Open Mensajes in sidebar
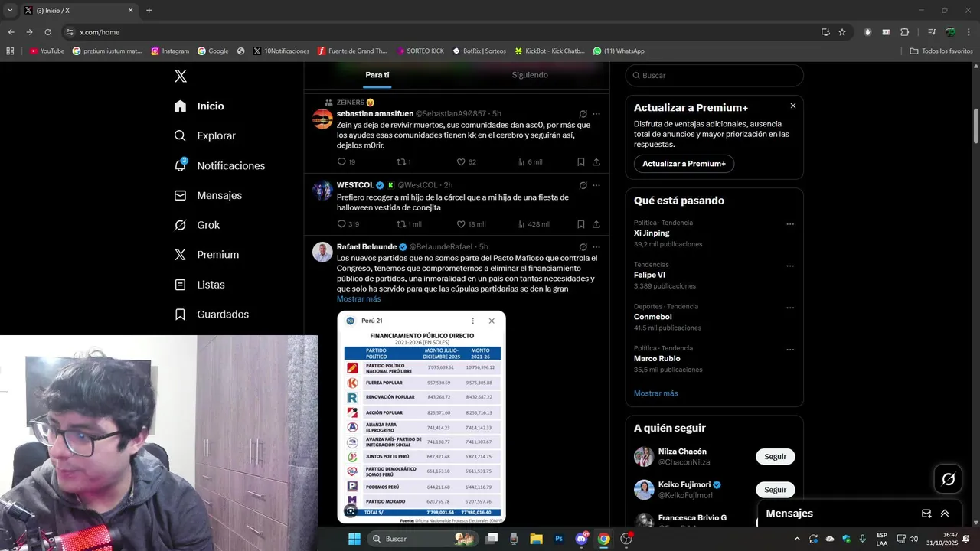The width and height of the screenshot is (980, 551). click(x=207, y=195)
